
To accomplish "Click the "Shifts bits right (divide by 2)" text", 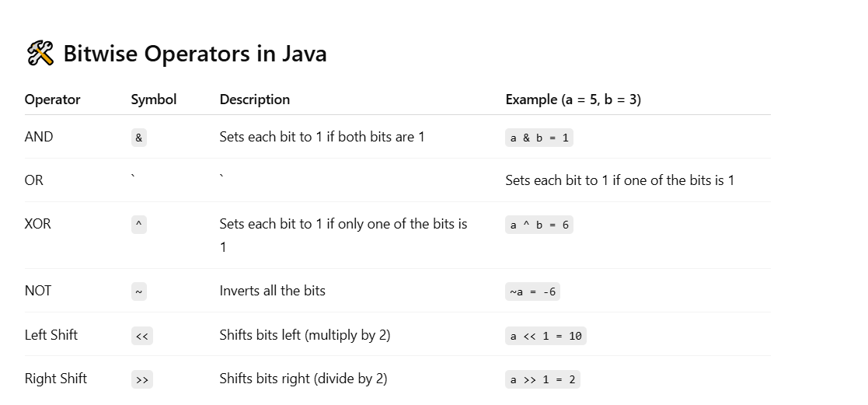I will tap(303, 379).
